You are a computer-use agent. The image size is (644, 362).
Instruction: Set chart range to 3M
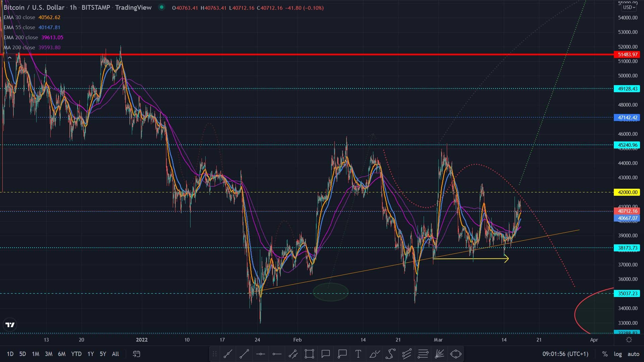49,354
